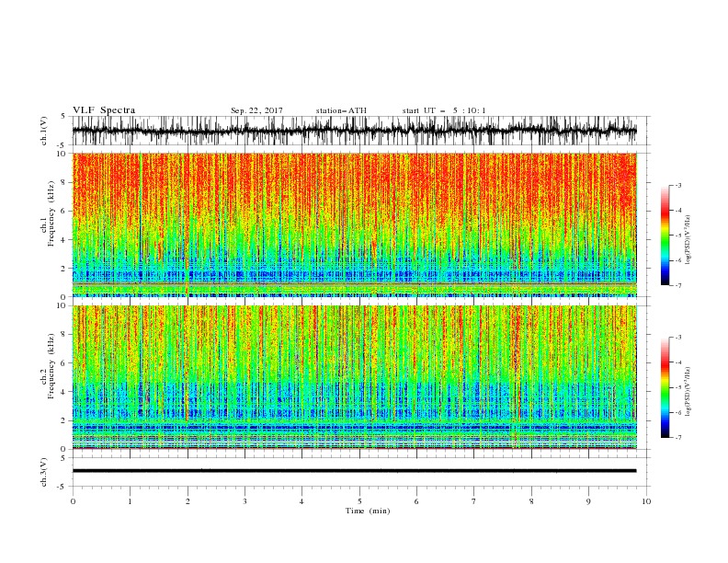
Task: Click the "VLF Spectra" title text
Action: click(x=104, y=110)
